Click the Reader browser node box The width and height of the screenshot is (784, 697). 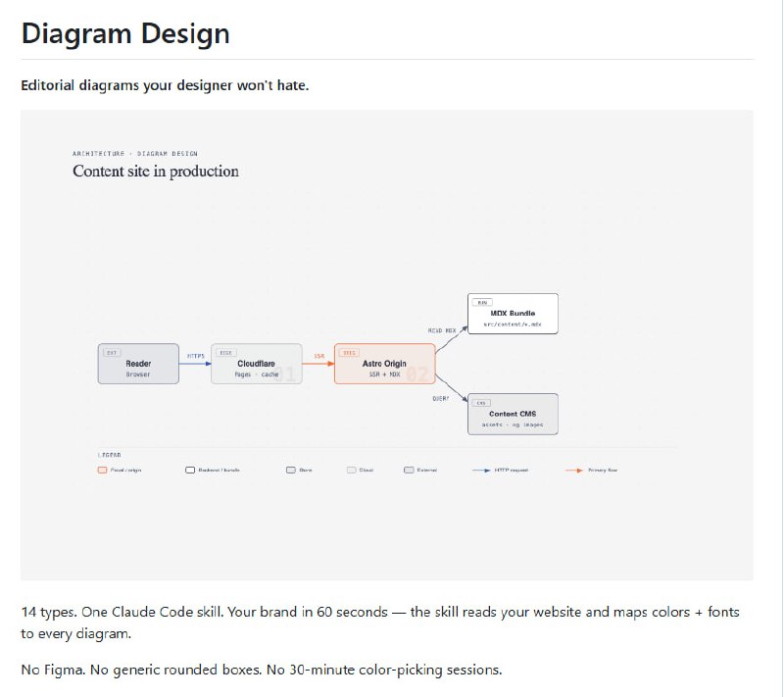[138, 364]
